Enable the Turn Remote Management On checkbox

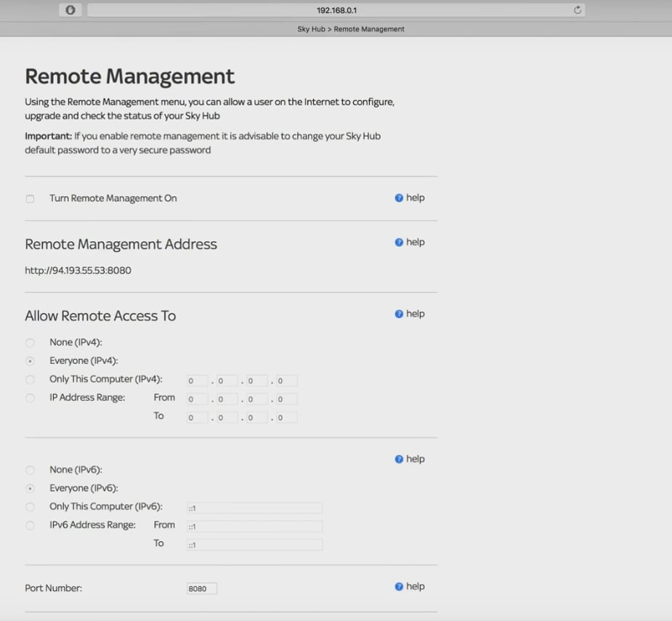(x=30, y=199)
